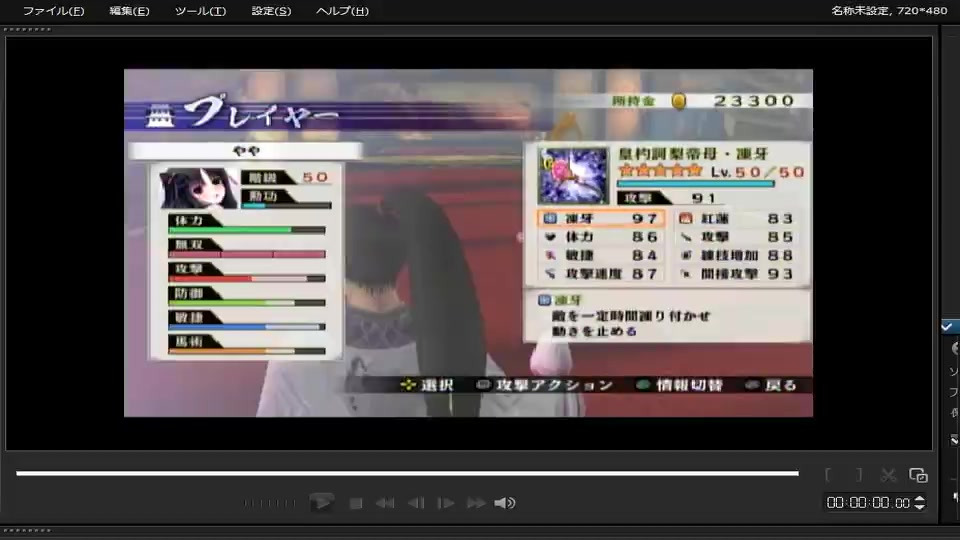Click the 00:00:00.00 timecode field

868,503
